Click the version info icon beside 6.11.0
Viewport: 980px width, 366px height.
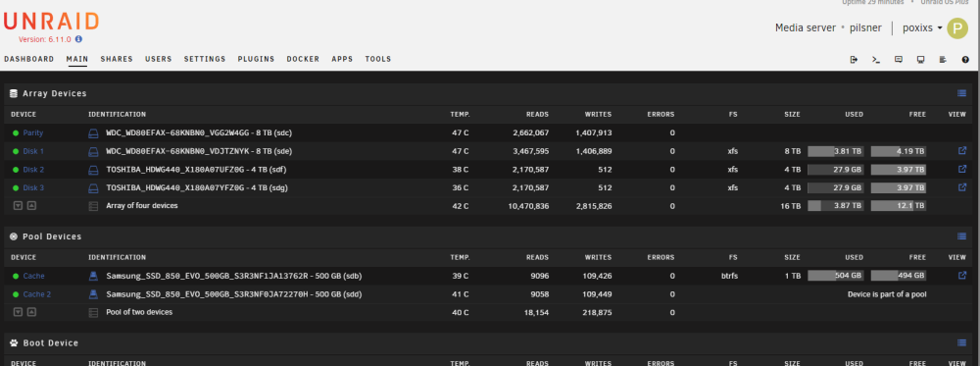pyautogui.click(x=78, y=39)
